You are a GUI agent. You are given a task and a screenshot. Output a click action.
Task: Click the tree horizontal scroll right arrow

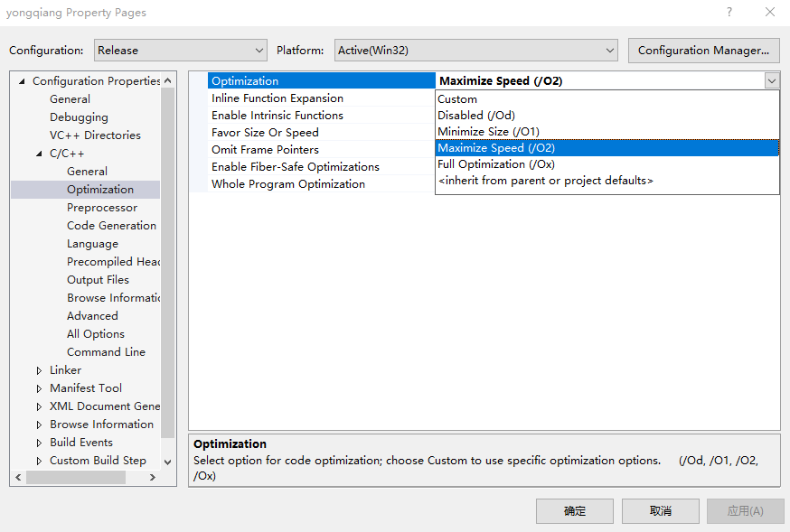click(x=153, y=477)
